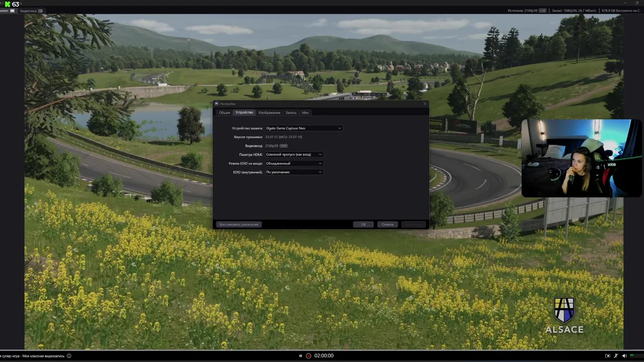Toggle the microphone mute icon

pyautogui.click(x=616, y=355)
